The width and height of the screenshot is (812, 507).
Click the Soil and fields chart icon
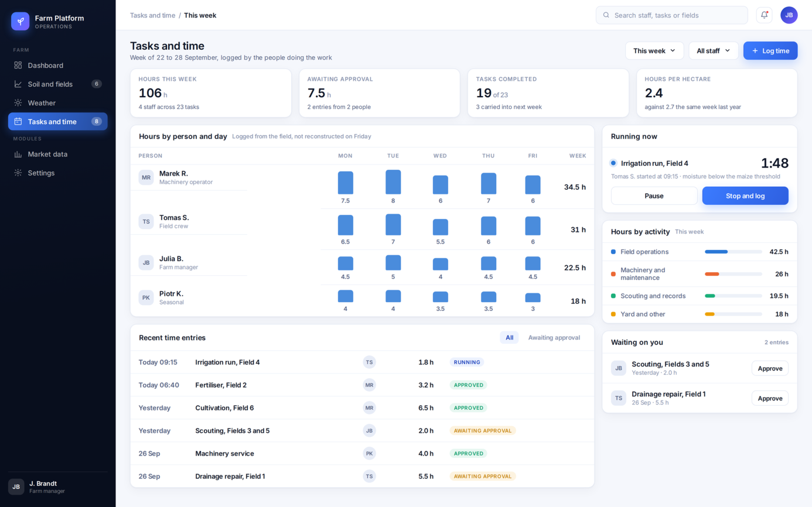(x=18, y=84)
